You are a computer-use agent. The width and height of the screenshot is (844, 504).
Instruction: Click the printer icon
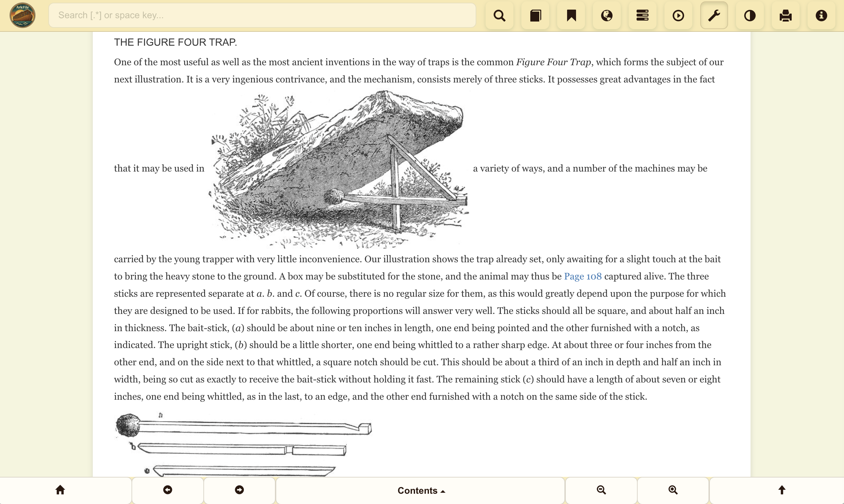[785, 16]
